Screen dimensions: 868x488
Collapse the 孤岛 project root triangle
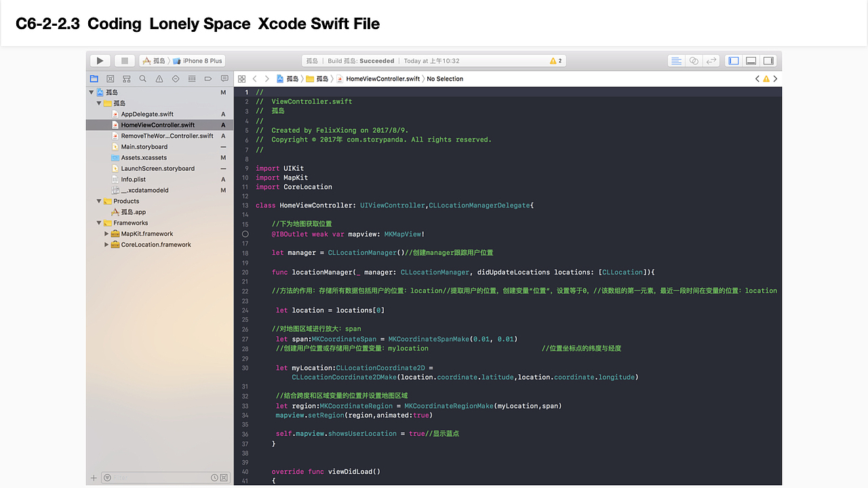click(92, 92)
